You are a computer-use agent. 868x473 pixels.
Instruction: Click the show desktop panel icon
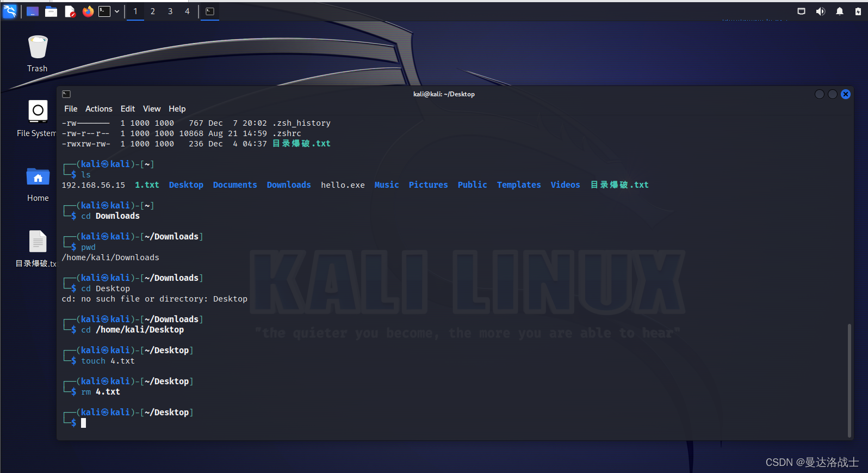point(33,11)
